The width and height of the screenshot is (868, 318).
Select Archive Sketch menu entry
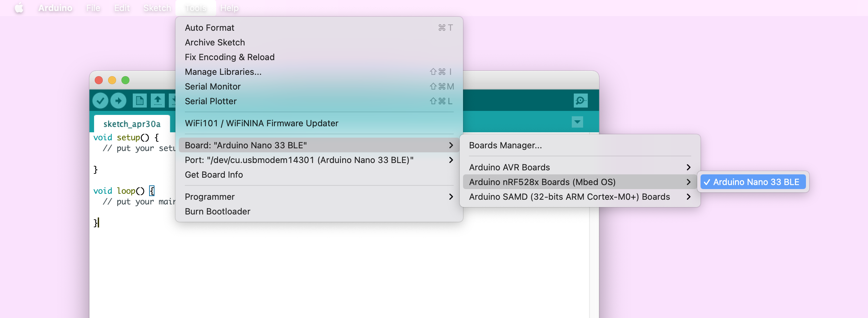tap(319, 42)
